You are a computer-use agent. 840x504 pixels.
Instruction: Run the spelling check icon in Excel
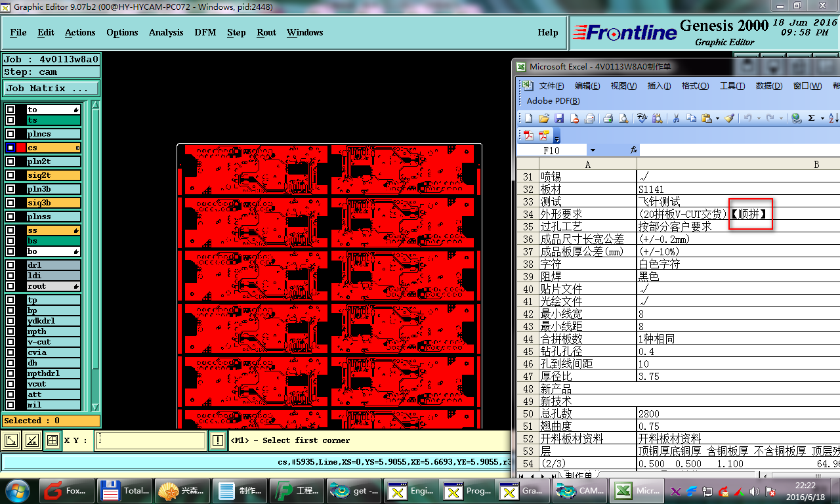coord(642,118)
